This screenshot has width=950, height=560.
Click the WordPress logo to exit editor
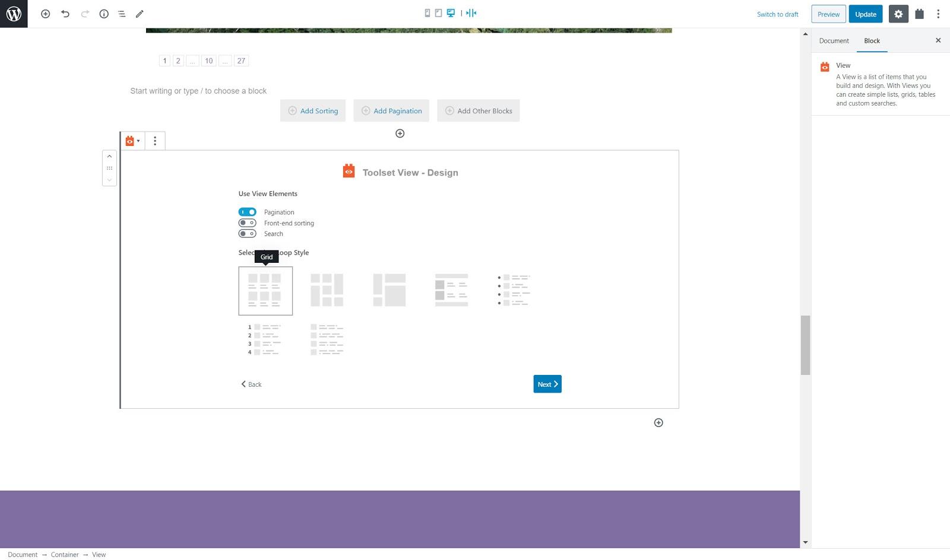tap(14, 14)
